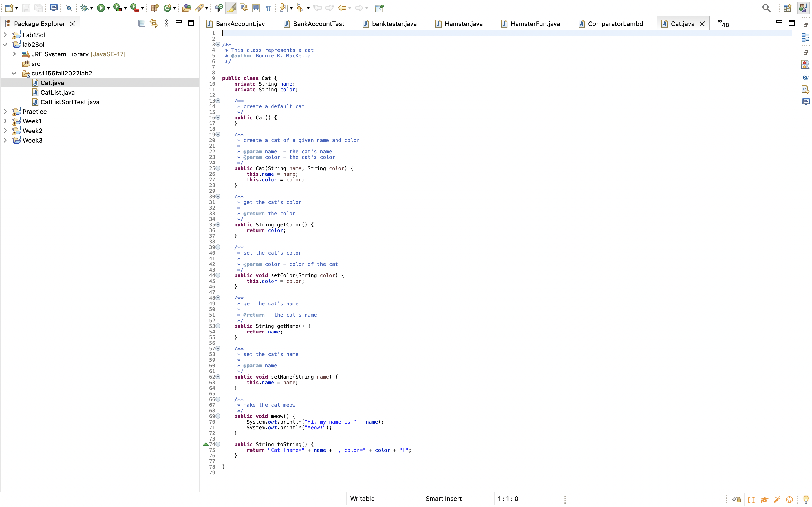
Task: Collapse All in Package Explorer toolbar
Action: coord(142,23)
